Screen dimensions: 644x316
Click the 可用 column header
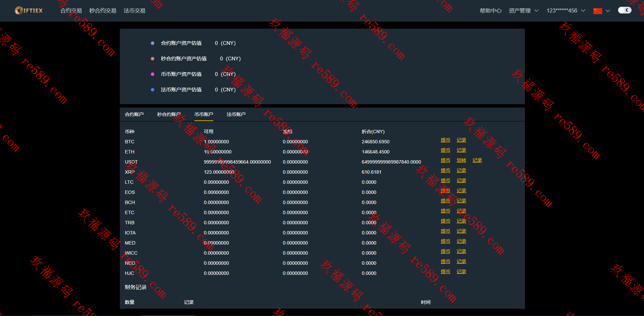point(209,132)
